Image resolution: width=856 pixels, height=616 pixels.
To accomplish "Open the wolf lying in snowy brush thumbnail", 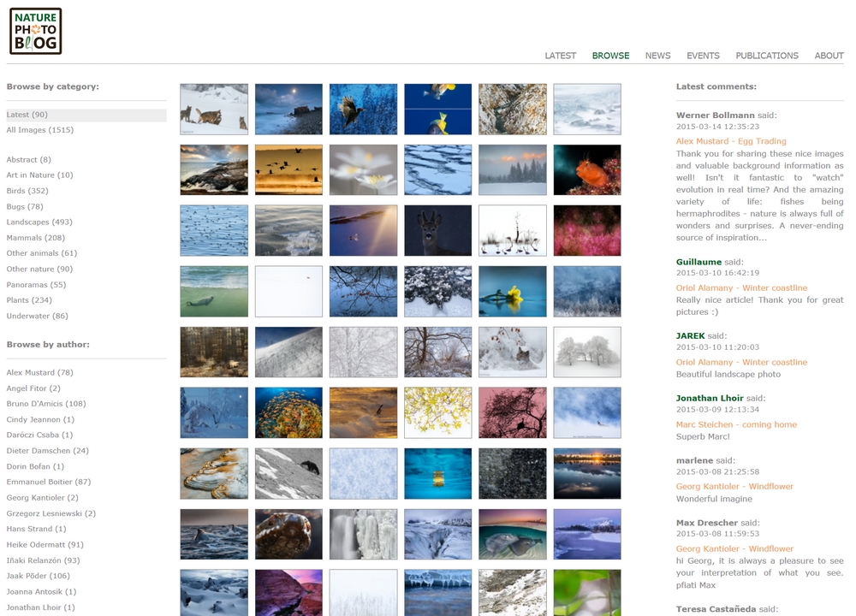I will tap(513, 352).
